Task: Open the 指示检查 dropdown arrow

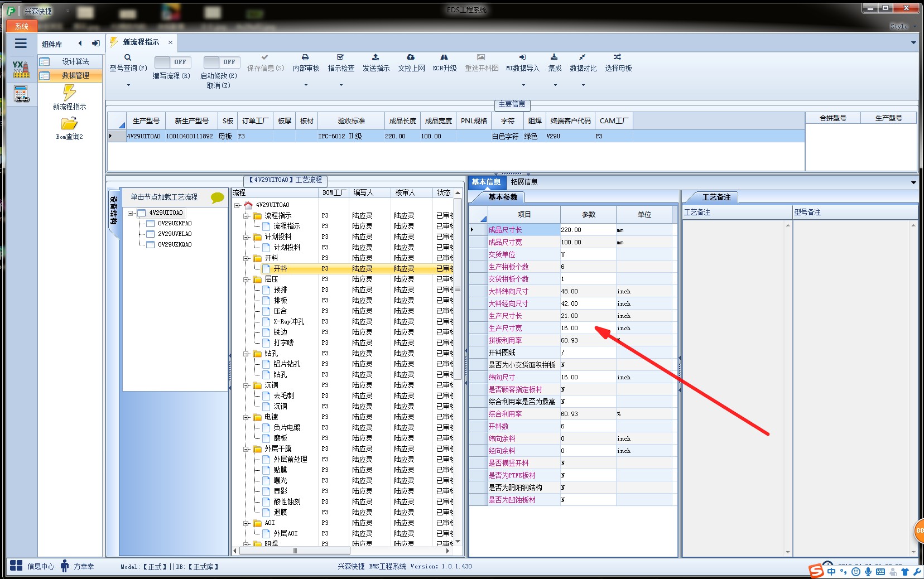Action: click(x=341, y=85)
